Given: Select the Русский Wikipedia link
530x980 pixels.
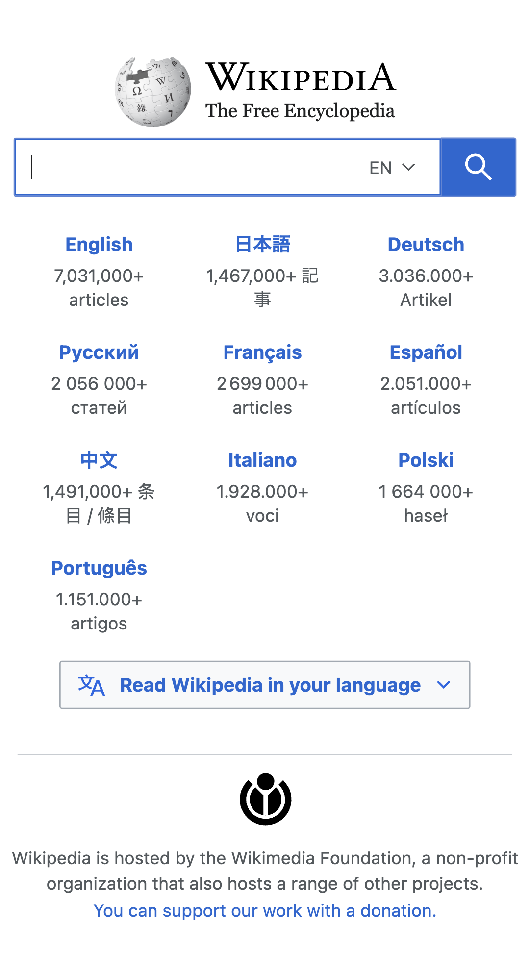Looking at the screenshot, I should pos(99,352).
